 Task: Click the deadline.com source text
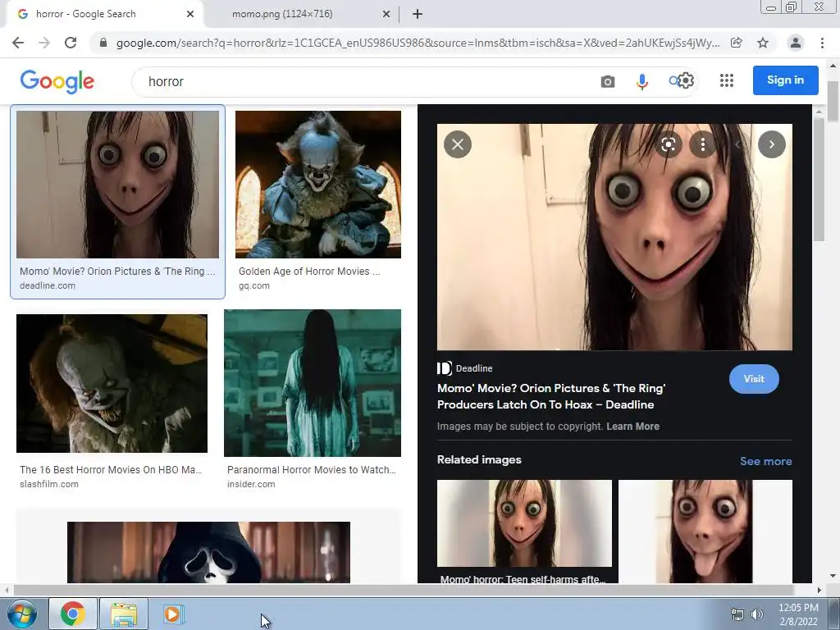pyautogui.click(x=47, y=285)
